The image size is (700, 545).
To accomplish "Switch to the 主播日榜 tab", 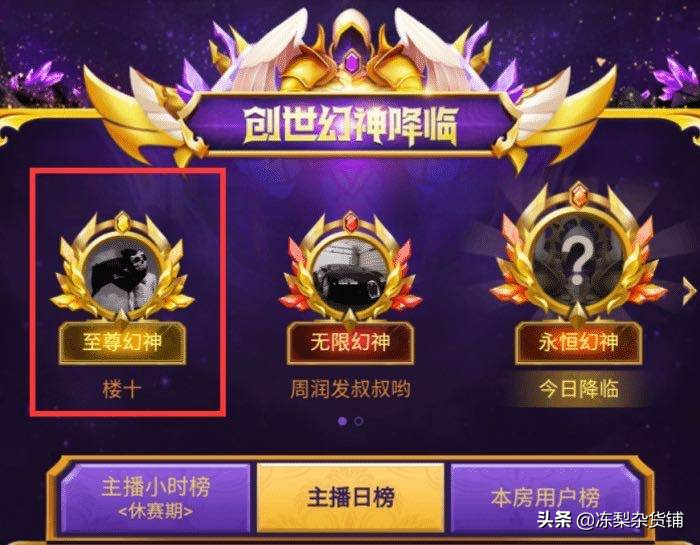I will pyautogui.click(x=350, y=498).
